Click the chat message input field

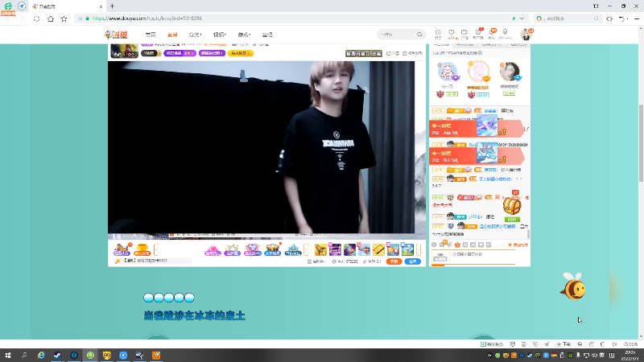(x=483, y=257)
